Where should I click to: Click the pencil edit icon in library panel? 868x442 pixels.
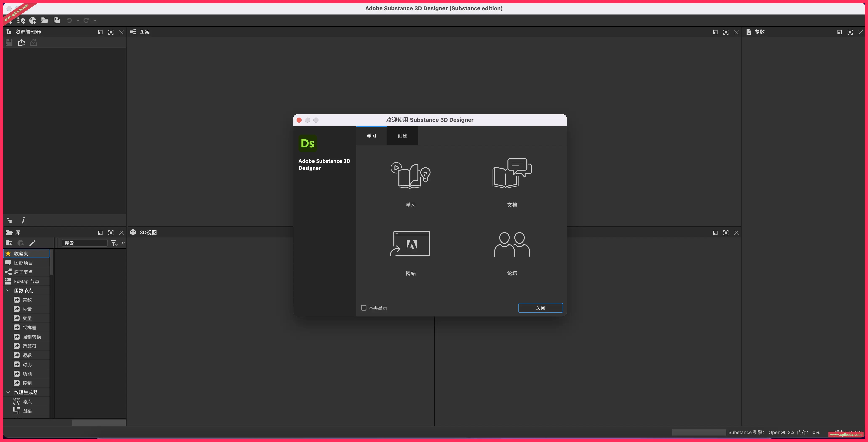tap(32, 243)
